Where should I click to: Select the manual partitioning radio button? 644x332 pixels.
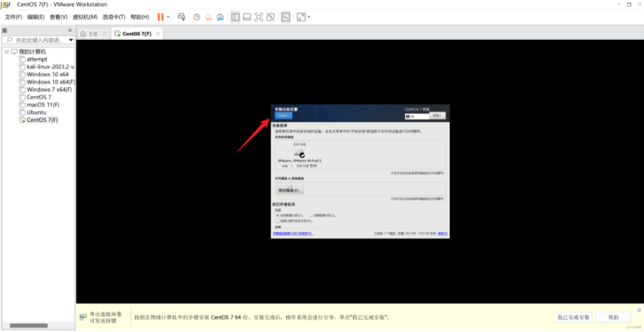click(x=311, y=215)
